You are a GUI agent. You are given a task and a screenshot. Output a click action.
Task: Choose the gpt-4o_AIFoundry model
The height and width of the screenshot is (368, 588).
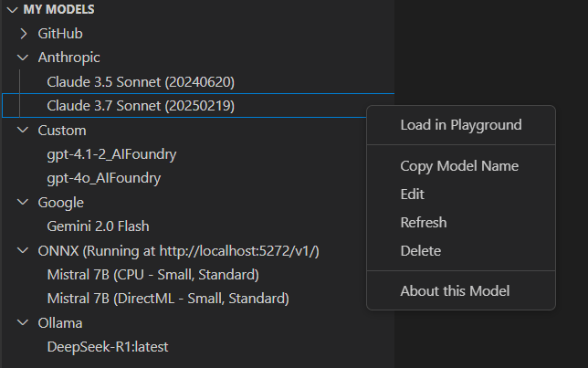tap(104, 178)
